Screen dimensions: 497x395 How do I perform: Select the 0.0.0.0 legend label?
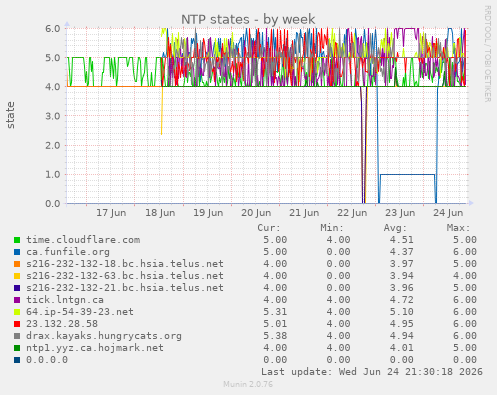click(47, 360)
